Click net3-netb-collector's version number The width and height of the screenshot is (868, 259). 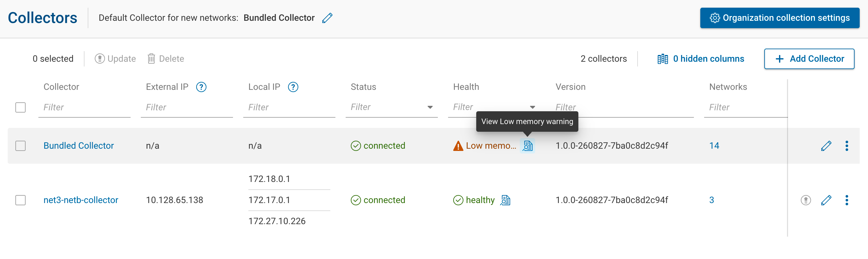pyautogui.click(x=612, y=200)
